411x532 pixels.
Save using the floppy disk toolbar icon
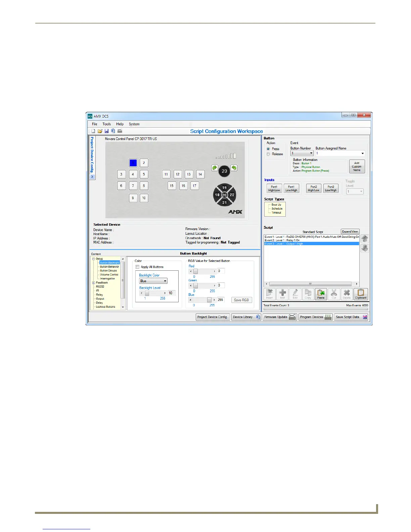pyautogui.click(x=106, y=131)
